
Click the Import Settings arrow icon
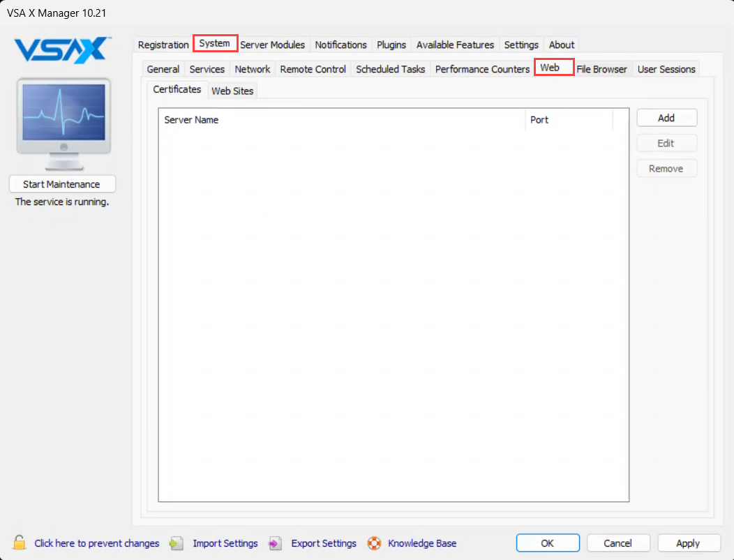(x=177, y=543)
